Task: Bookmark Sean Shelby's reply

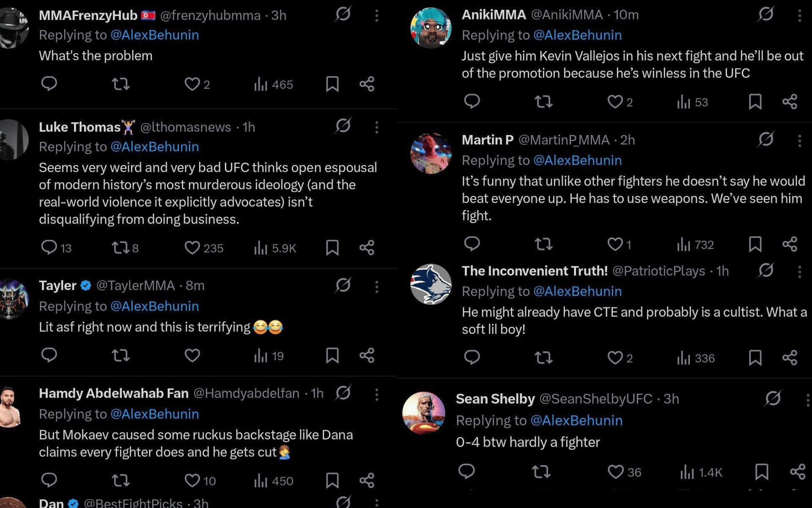Action: (762, 472)
